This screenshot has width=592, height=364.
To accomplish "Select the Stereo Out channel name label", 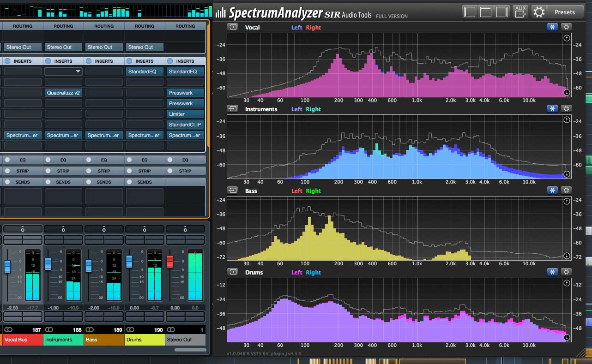I will click(x=185, y=340).
